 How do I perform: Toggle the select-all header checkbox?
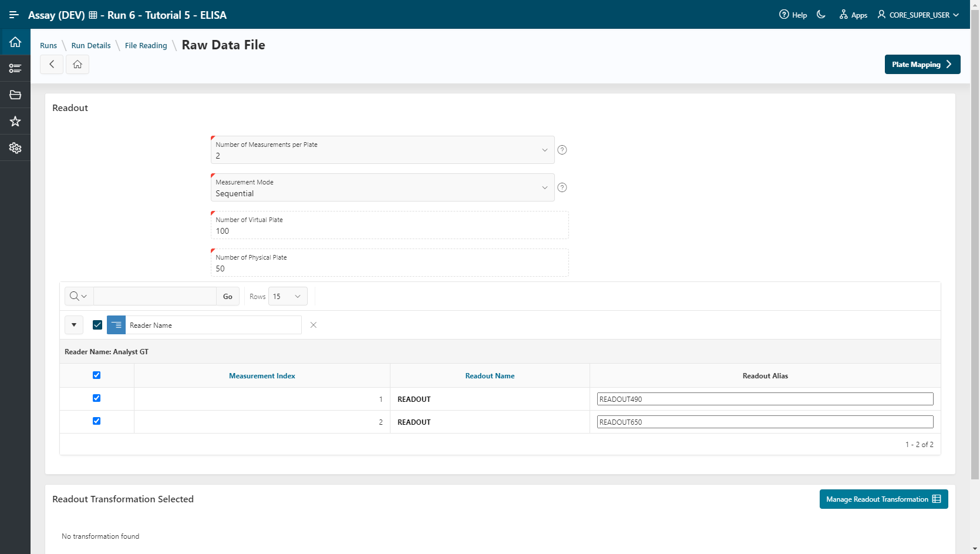click(97, 375)
